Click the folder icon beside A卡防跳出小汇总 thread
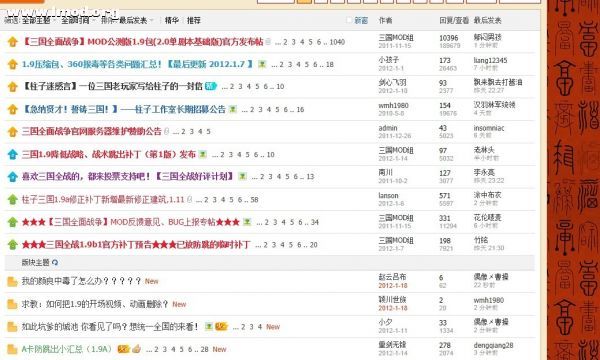This screenshot has width=600, height=360. coord(12,349)
